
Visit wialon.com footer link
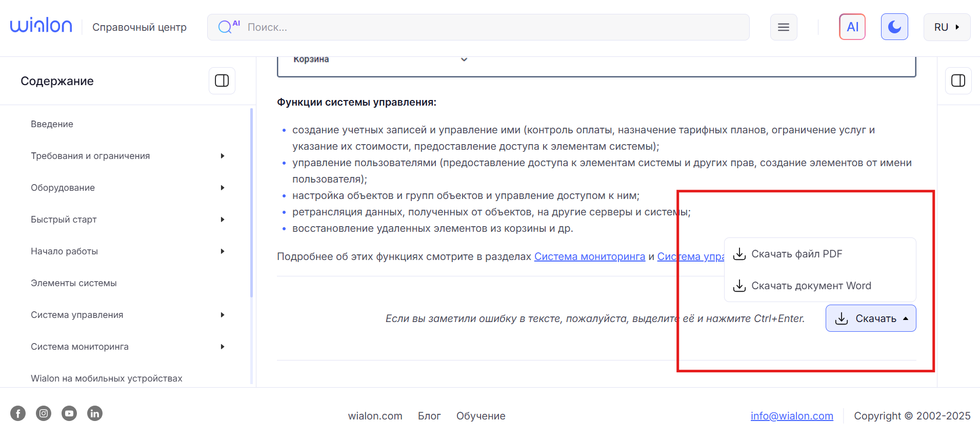click(x=375, y=416)
